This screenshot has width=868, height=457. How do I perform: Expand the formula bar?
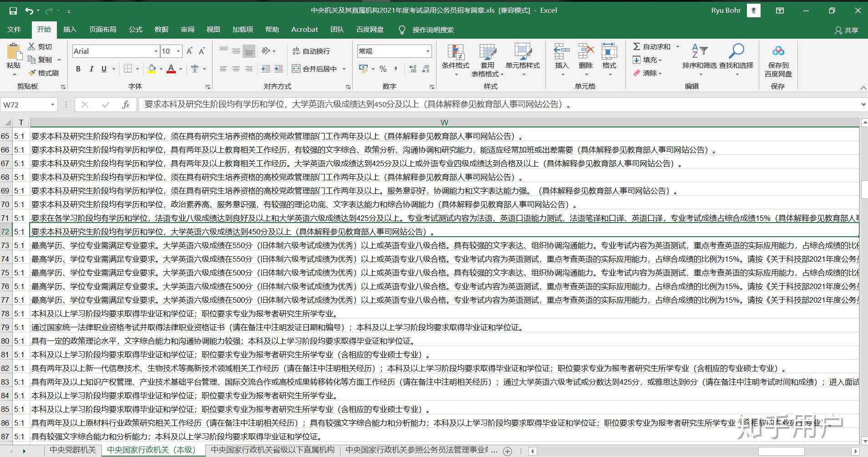[x=863, y=105]
